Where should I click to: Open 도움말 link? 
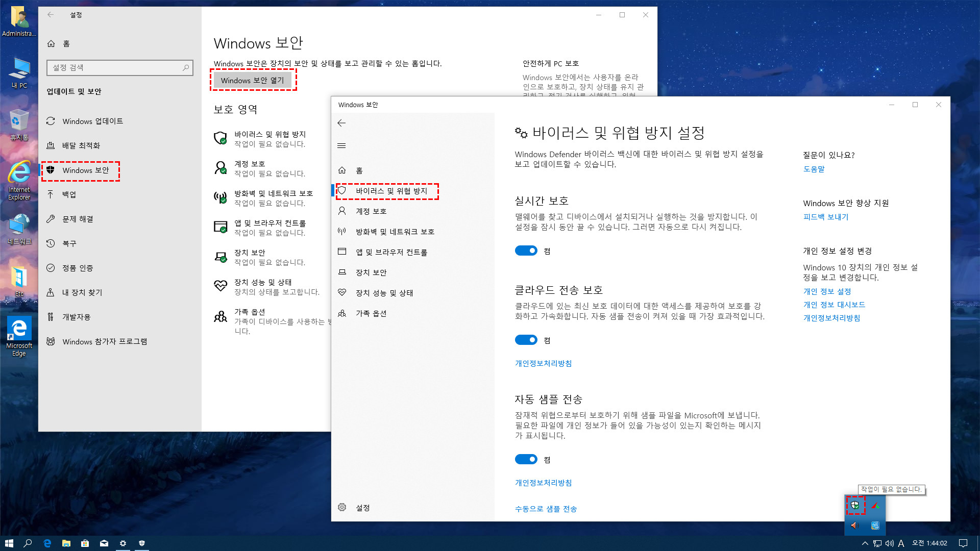(814, 169)
